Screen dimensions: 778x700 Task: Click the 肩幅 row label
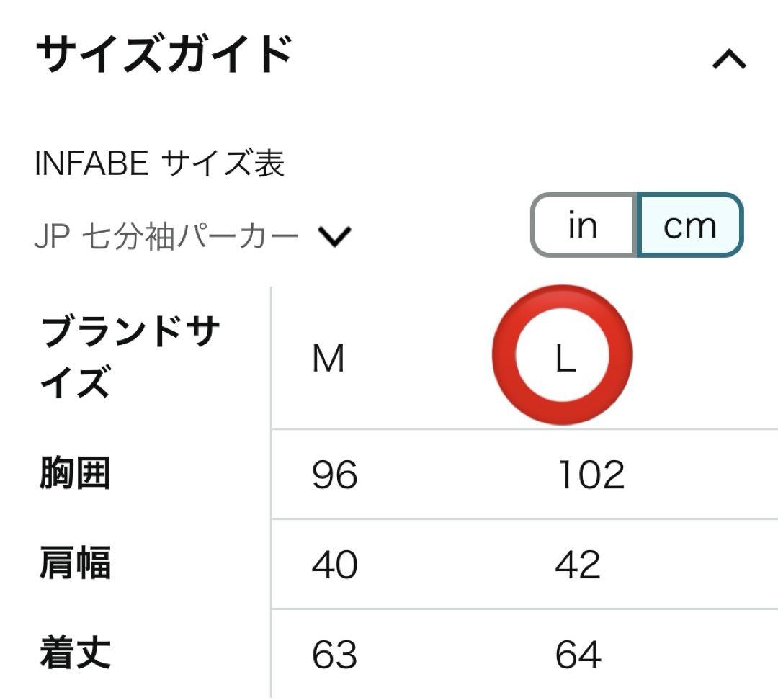coord(75,563)
